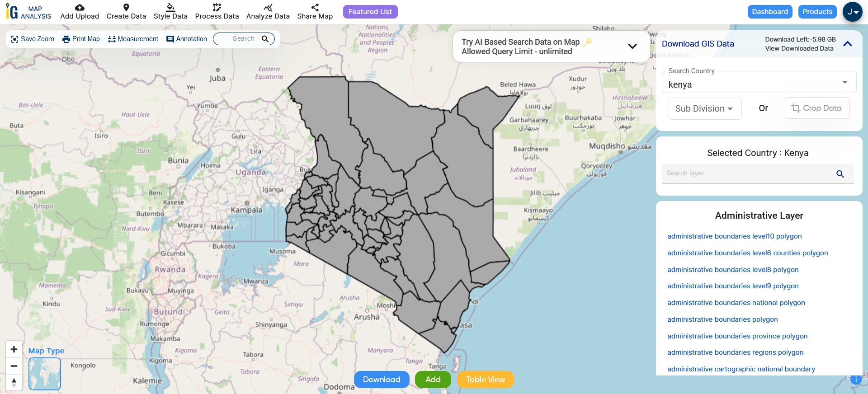Screen dimensions: 868x394
Task: Select plain administrative boundaries polygon layer
Action: click(x=722, y=319)
